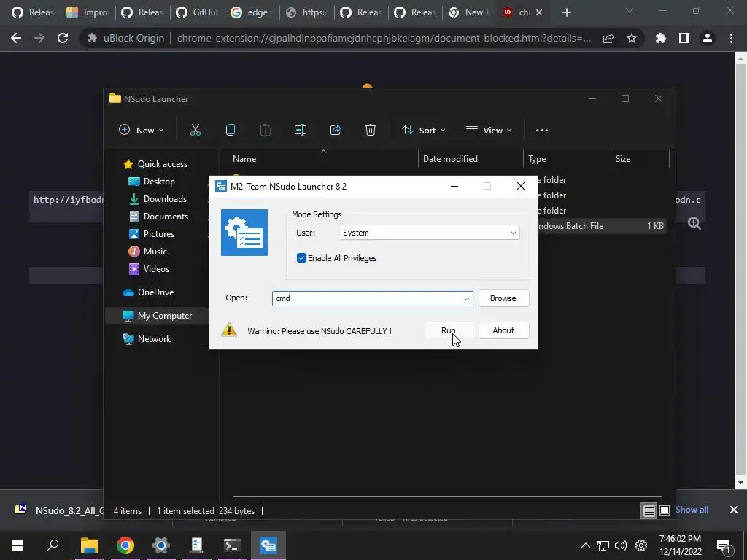Open Pictures in the navigation pane
Image resolution: width=747 pixels, height=560 pixels.
coord(152,234)
